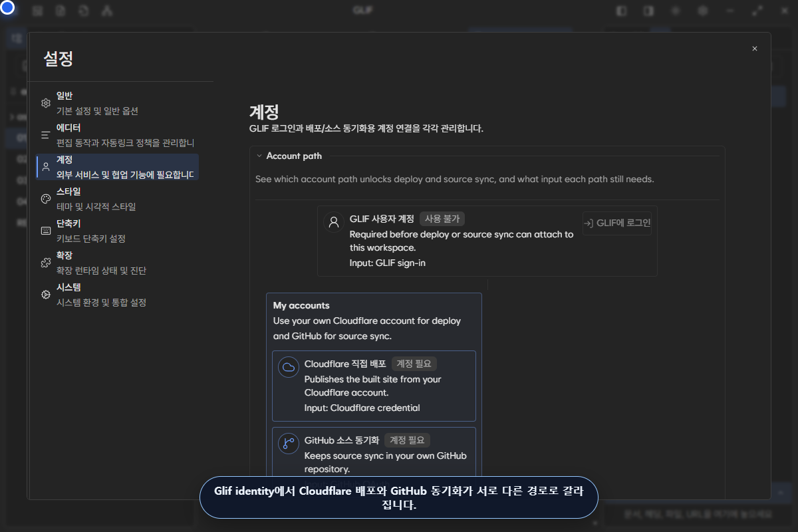Open the 확장 extensions section
This screenshot has height=532, width=798.
click(118, 263)
